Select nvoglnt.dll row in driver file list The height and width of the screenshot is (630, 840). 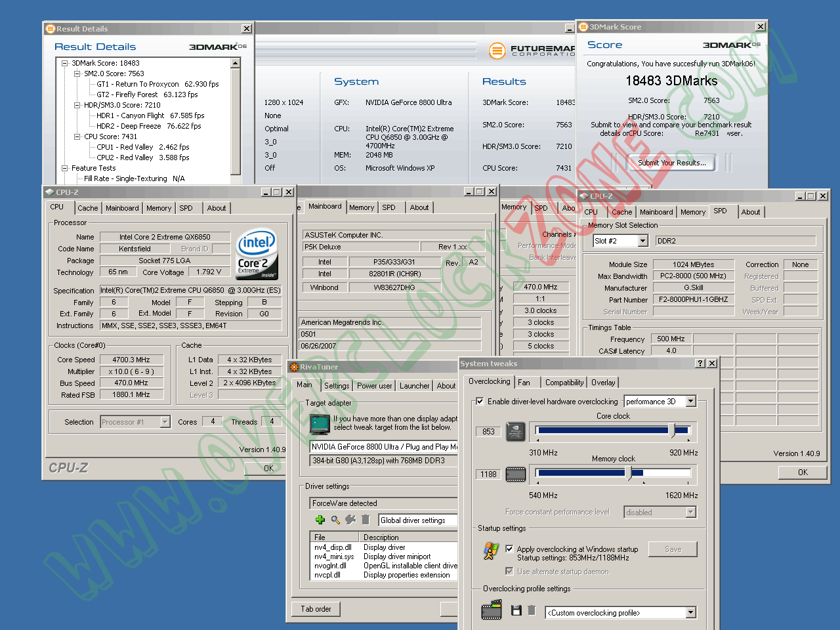tap(385, 566)
